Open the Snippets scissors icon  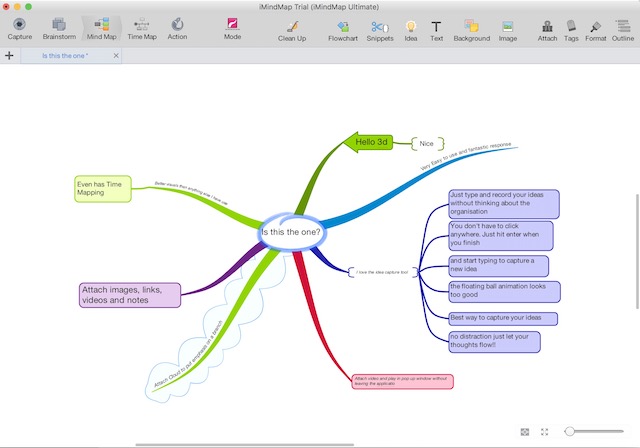click(380, 27)
